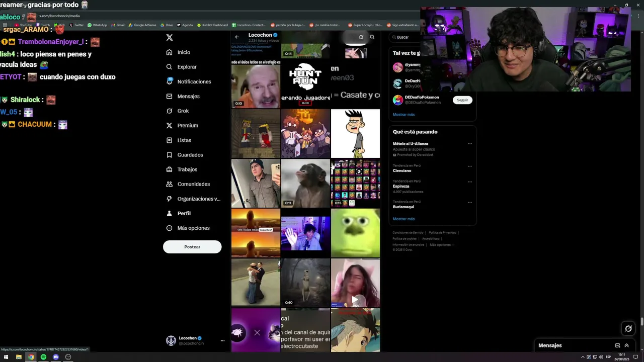Click the Postear button
This screenshot has width=644, height=362.
[192, 247]
